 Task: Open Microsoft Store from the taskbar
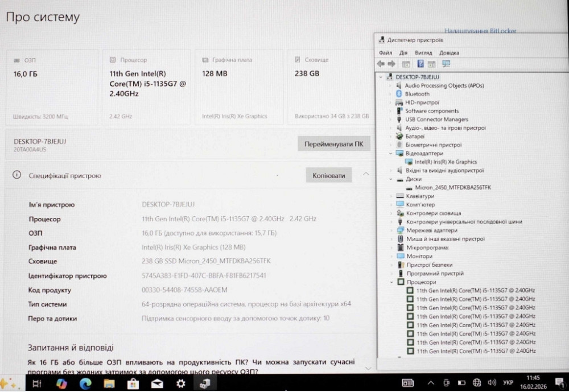coord(133,383)
